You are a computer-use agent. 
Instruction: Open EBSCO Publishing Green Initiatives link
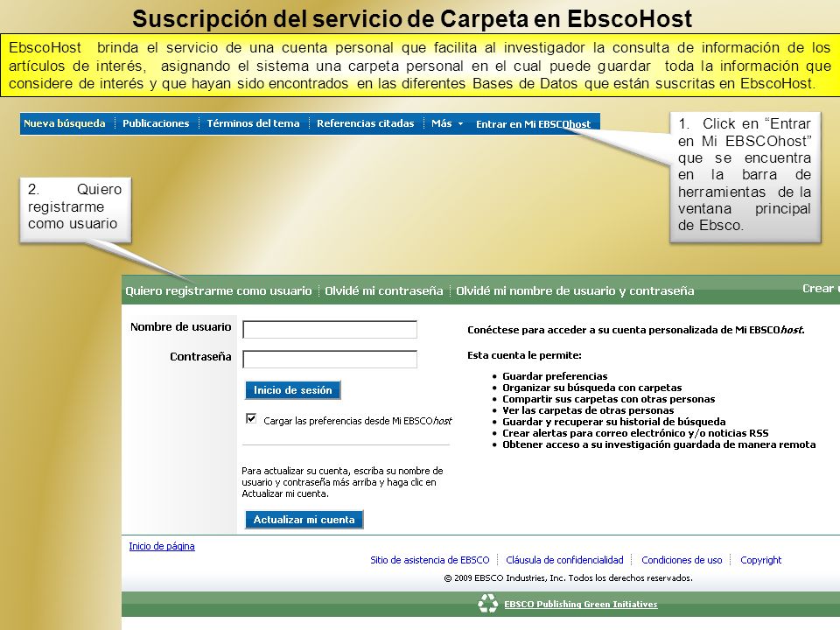[x=581, y=605]
